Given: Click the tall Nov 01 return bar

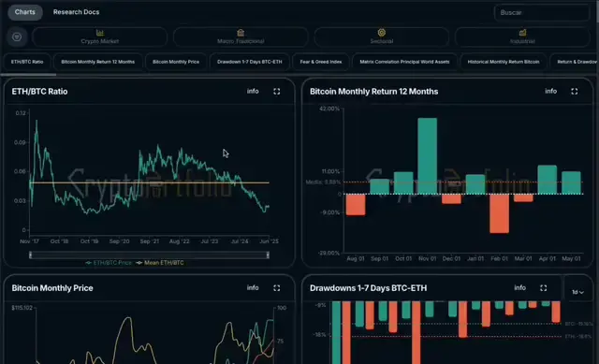Looking at the screenshot, I should coord(427,156).
